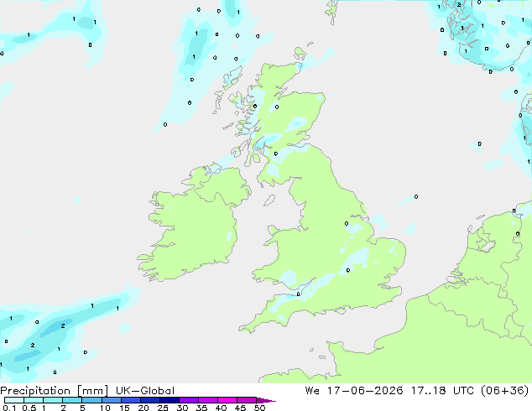Click the 45–50 mm legend swatch
The width and height of the screenshot is (532, 411).
pos(247,400)
